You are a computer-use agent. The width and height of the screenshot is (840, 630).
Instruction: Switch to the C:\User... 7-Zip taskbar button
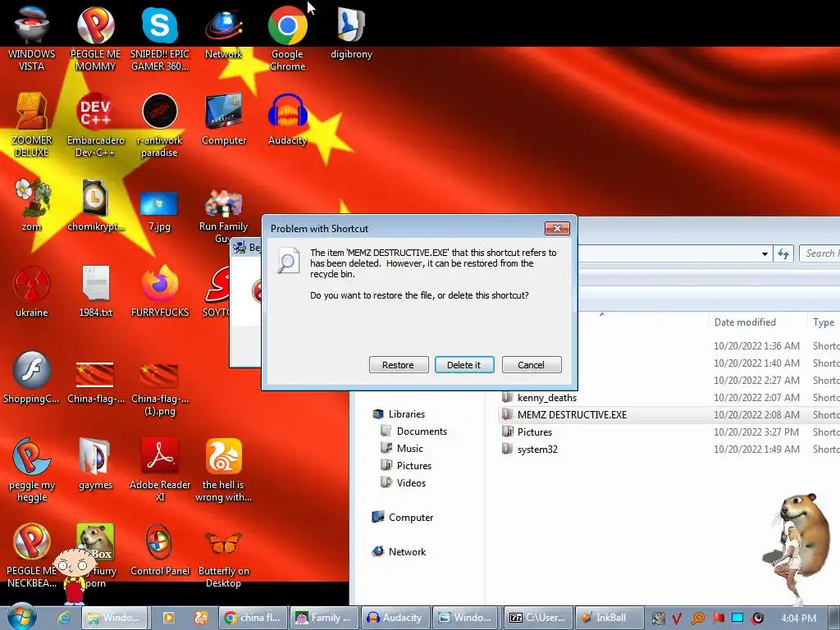pos(538,618)
